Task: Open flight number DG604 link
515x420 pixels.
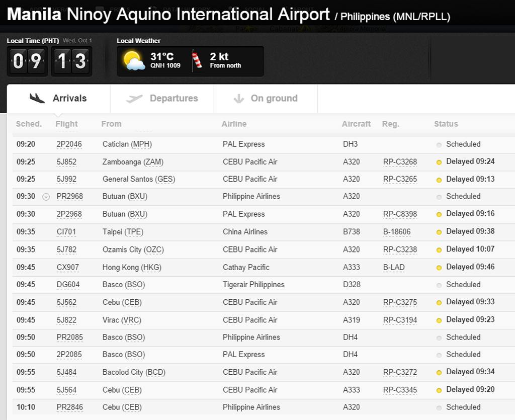Action: pyautogui.click(x=68, y=285)
